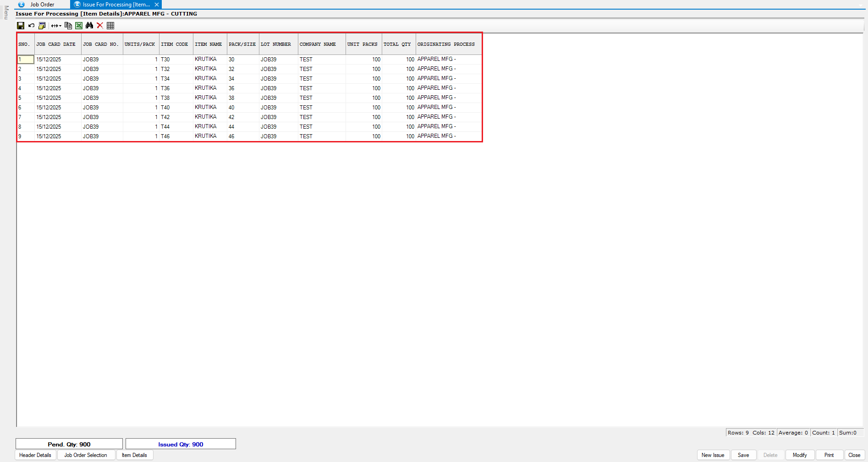Click the copy icon in toolbar
868x462 pixels.
tap(68, 26)
